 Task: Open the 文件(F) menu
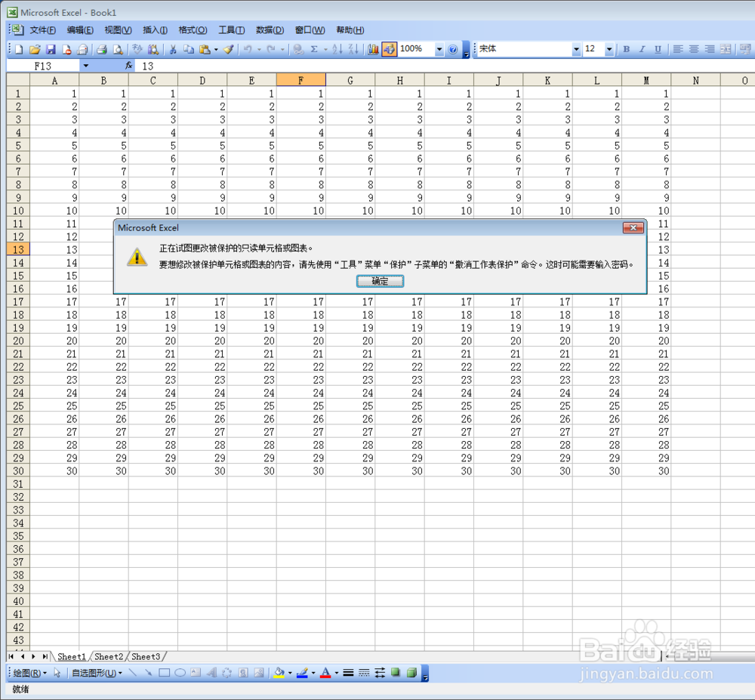(43, 30)
